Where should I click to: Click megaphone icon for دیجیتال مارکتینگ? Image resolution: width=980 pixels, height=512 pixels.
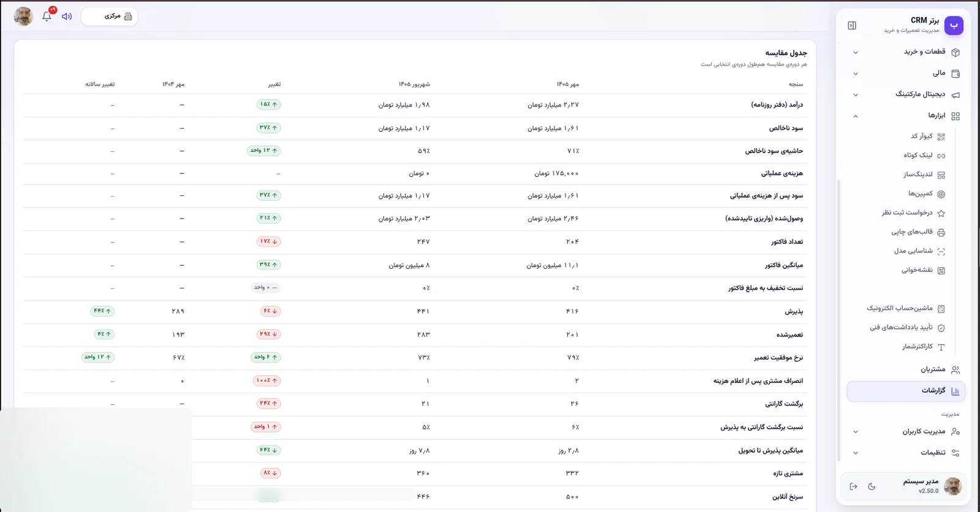pyautogui.click(x=956, y=95)
